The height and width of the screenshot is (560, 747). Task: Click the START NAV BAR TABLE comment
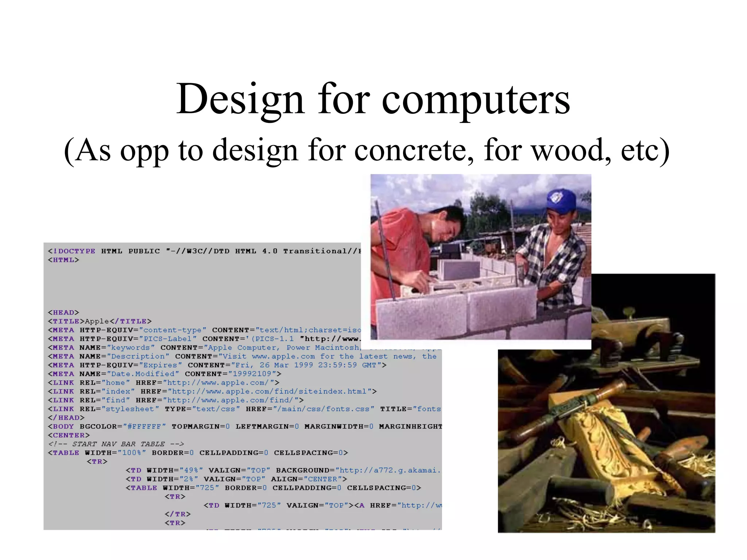tap(116, 444)
